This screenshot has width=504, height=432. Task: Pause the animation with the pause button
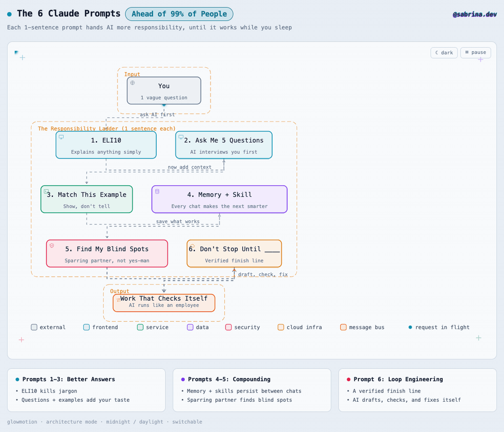tap(475, 53)
